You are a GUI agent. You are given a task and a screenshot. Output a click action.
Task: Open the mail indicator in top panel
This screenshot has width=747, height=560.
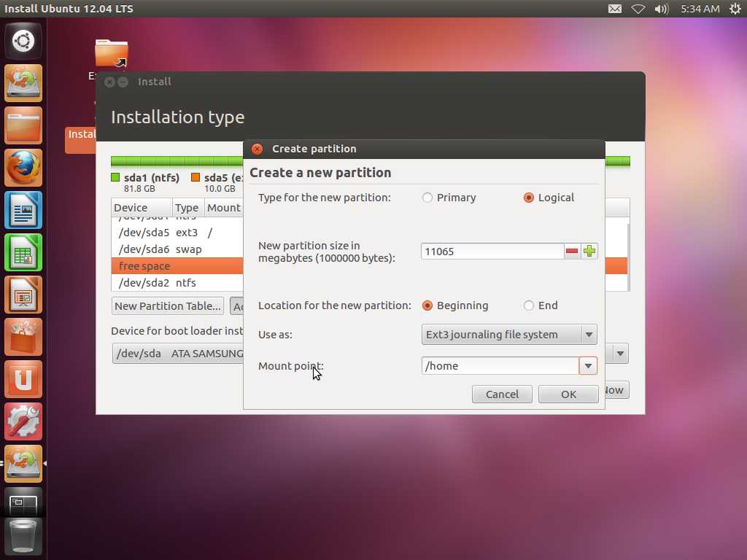[614, 9]
